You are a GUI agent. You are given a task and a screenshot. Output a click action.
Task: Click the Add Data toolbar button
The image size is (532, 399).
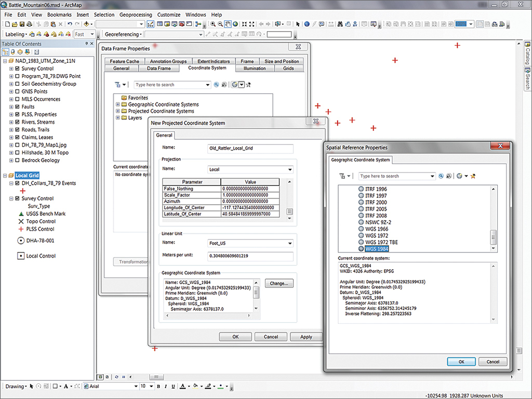[86, 24]
